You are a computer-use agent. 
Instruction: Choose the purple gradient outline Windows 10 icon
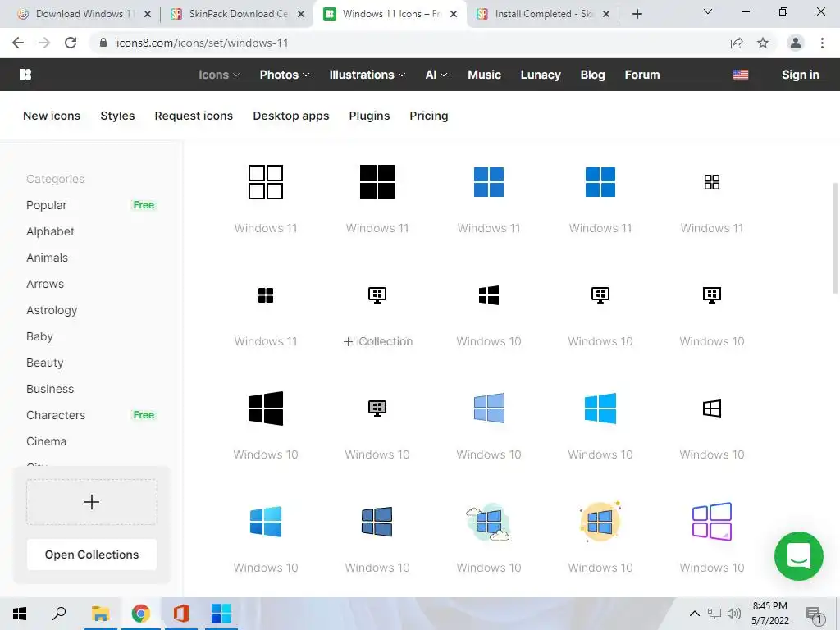(x=712, y=522)
